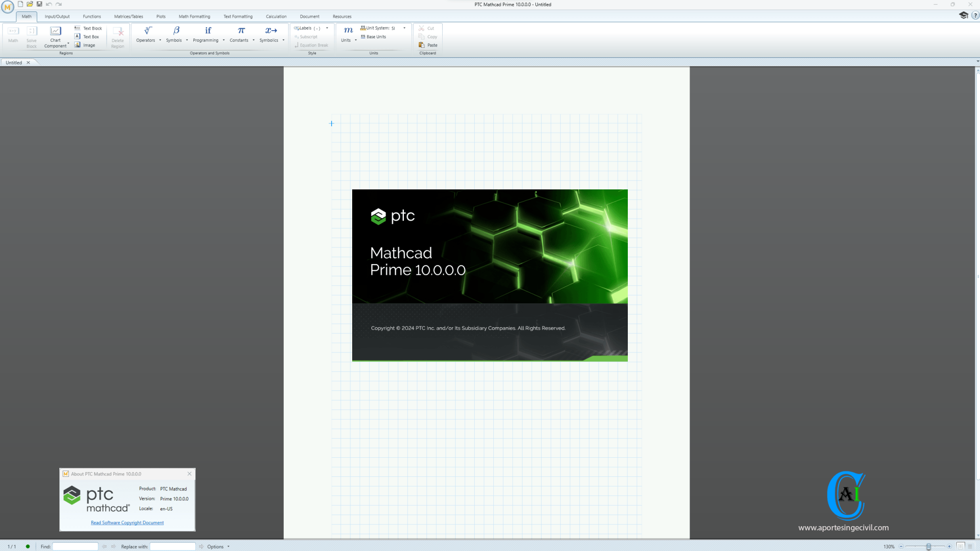Click Read Software Copyright Document link

(127, 522)
